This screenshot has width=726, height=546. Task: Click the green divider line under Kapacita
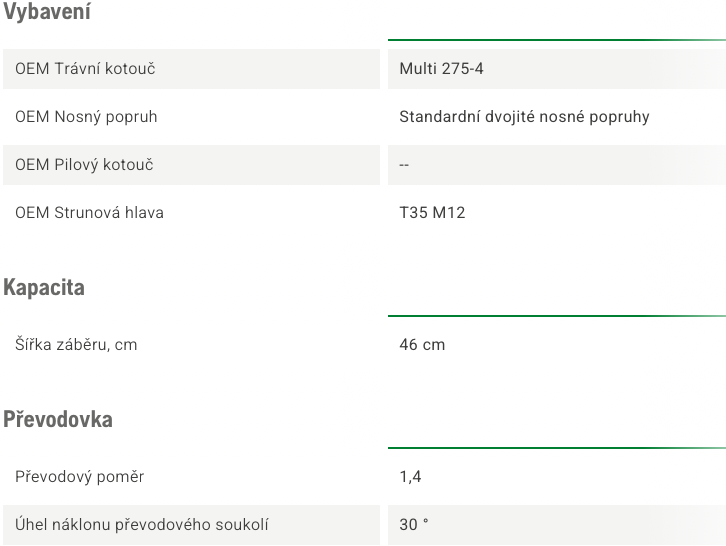pyautogui.click(x=557, y=316)
